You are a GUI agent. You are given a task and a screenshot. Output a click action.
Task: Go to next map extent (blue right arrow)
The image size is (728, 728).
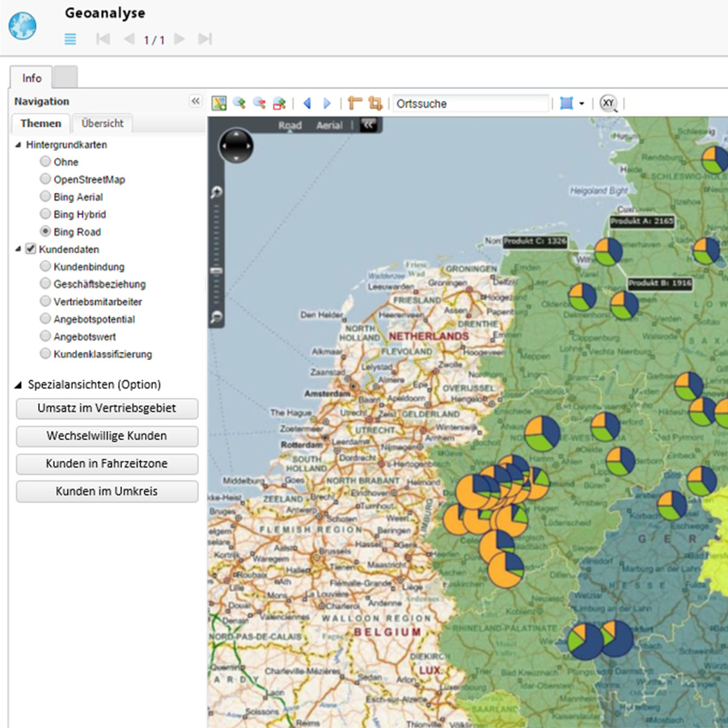tap(327, 104)
